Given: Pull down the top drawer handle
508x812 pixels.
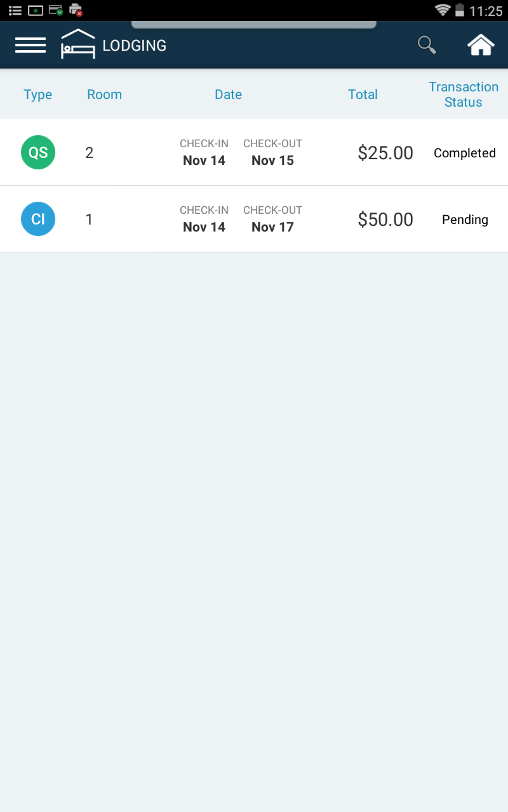Looking at the screenshot, I should [x=254, y=25].
